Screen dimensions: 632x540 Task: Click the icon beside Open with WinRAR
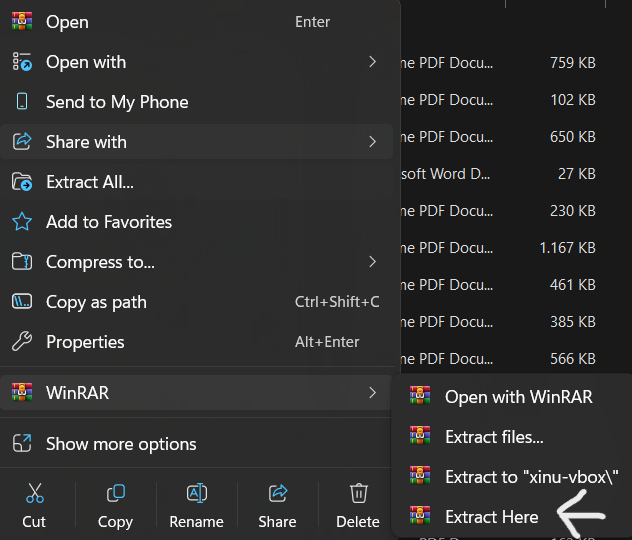click(420, 395)
